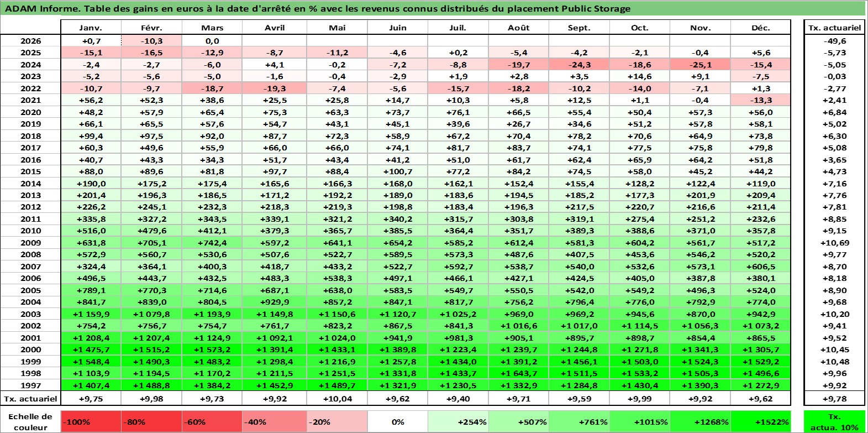
Task: Click the +1268% green swatch
Action: tap(700, 421)
